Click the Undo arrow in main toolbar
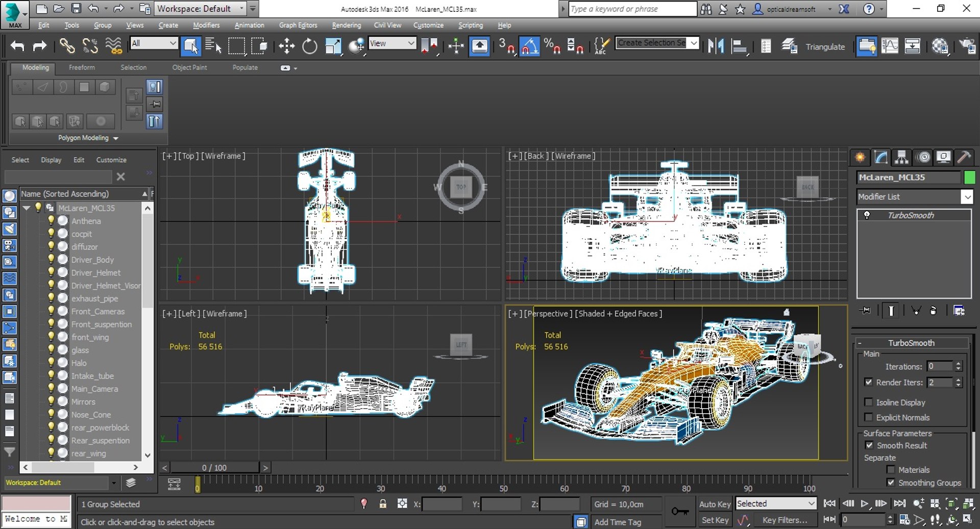The width and height of the screenshot is (980, 529). [17, 46]
